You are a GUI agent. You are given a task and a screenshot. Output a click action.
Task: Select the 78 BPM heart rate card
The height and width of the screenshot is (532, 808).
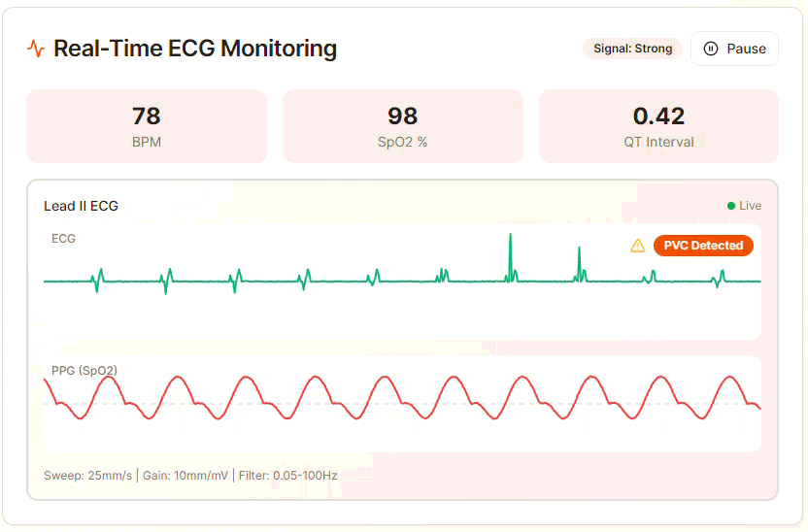147,126
